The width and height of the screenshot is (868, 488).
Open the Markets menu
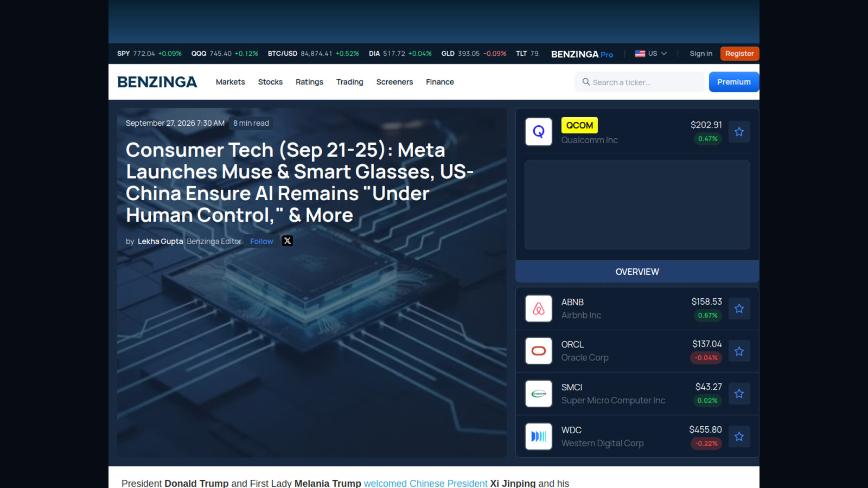point(231,82)
